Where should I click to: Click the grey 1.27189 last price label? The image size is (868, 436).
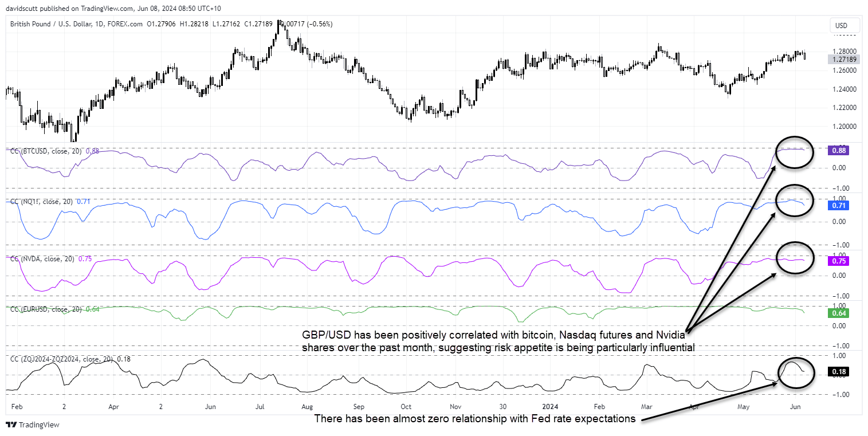[x=845, y=59]
